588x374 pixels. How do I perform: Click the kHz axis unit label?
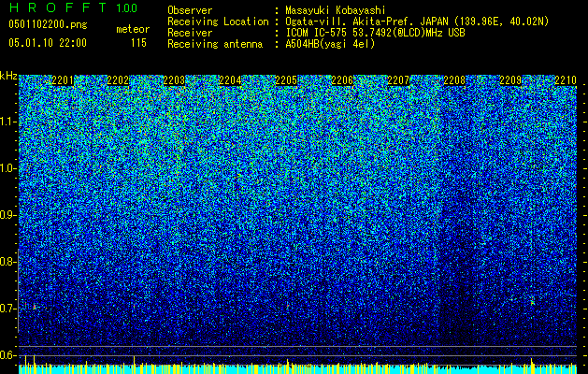8,76
